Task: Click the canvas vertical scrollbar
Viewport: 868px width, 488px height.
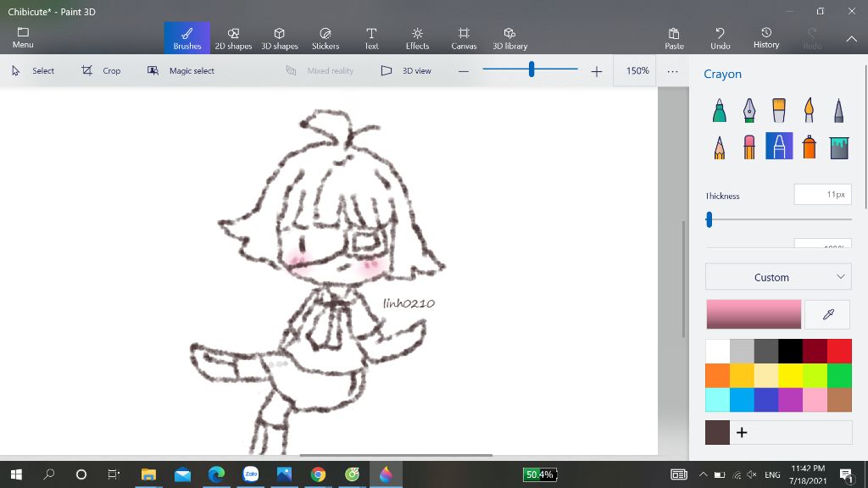Action: pyautogui.click(x=684, y=280)
